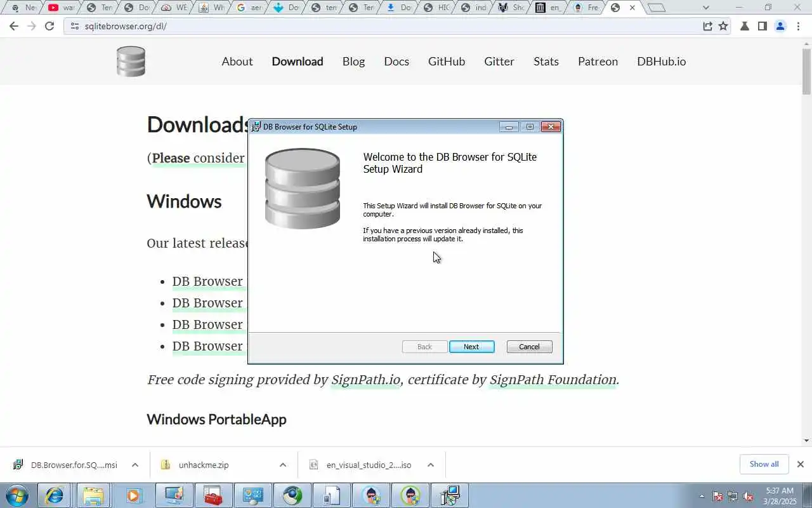Click Next in the Setup Wizard
This screenshot has width=812, height=508.
[x=471, y=347]
